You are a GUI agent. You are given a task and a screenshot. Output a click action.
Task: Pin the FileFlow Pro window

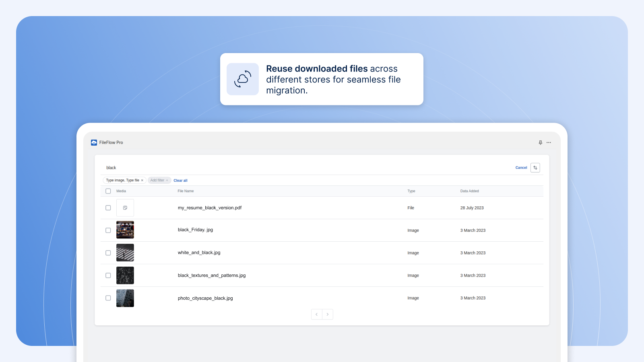pyautogui.click(x=540, y=142)
